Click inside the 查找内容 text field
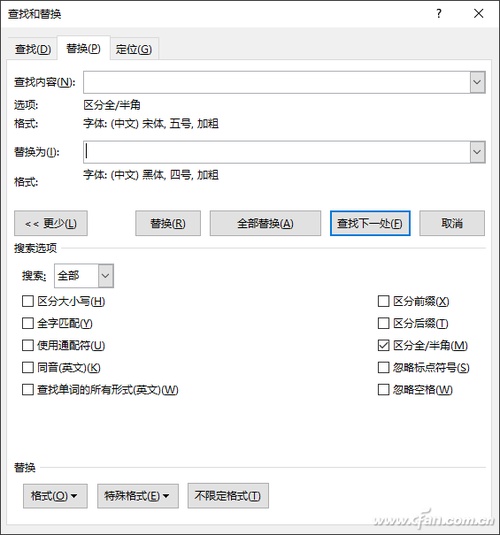500x535 pixels. (277, 82)
